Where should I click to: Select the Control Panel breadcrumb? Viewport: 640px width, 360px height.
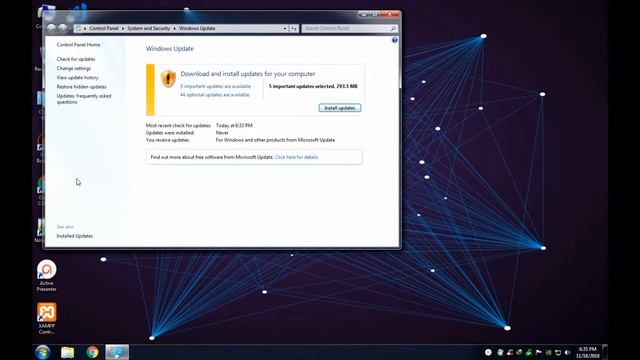104,29
